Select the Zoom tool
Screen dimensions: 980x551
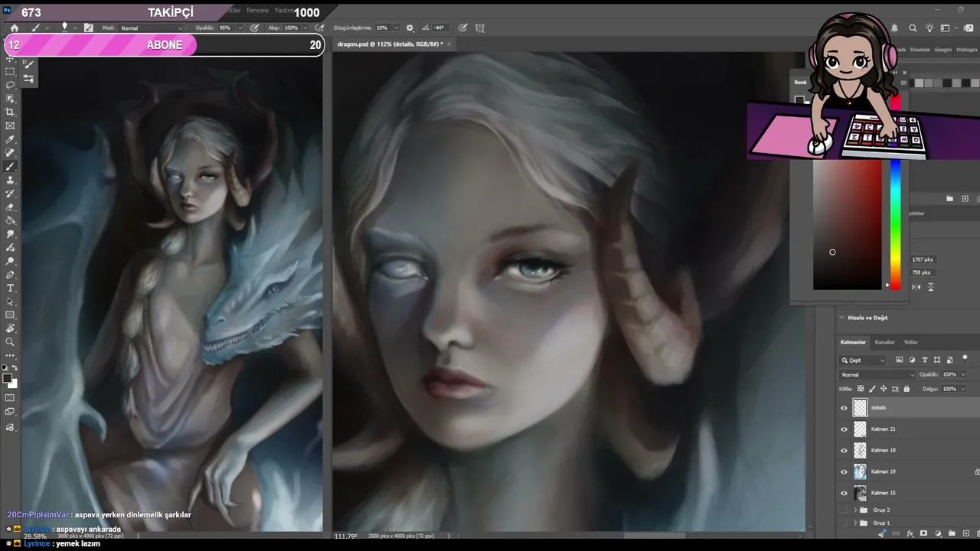(10, 342)
